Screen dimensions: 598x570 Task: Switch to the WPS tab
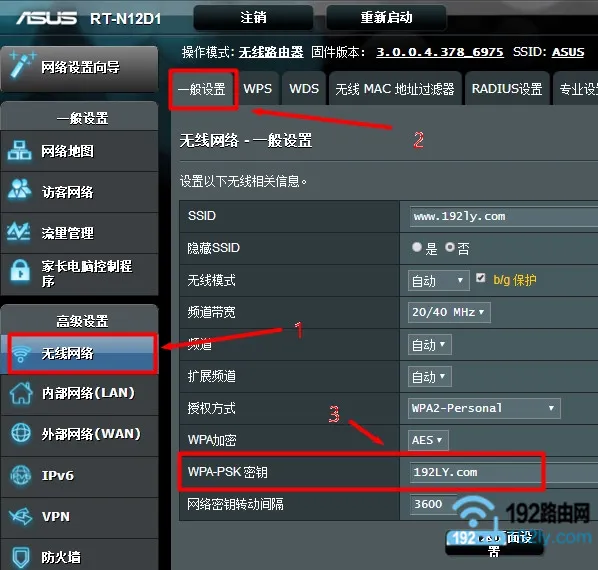pos(258,89)
